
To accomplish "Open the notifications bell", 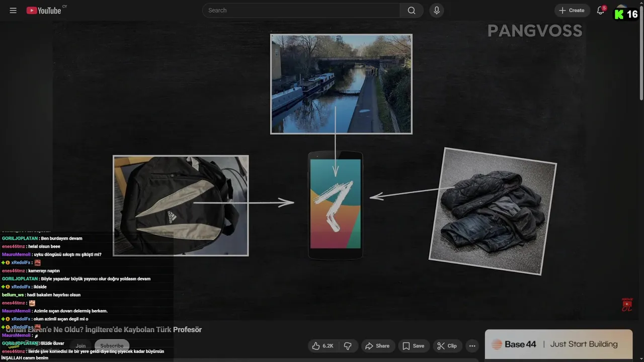I will [x=601, y=11].
